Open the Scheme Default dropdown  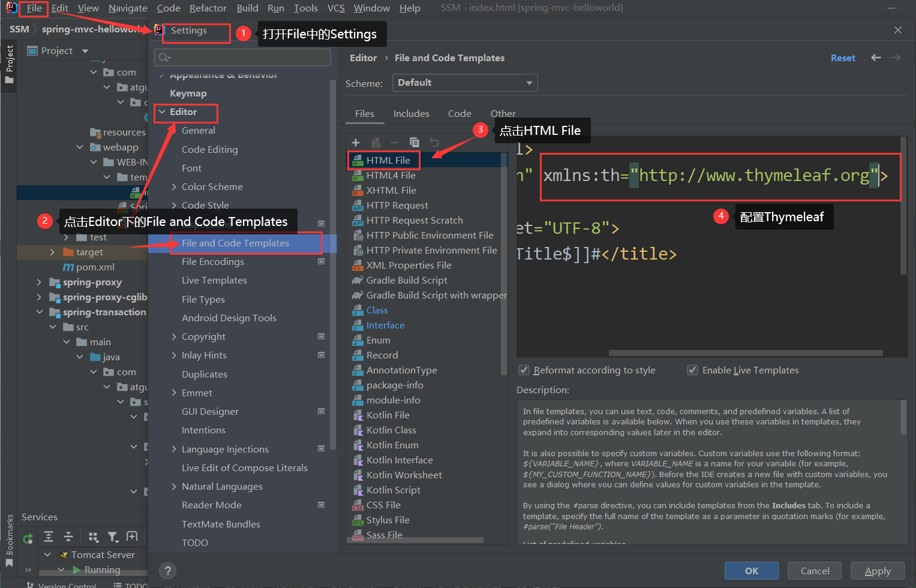(465, 83)
